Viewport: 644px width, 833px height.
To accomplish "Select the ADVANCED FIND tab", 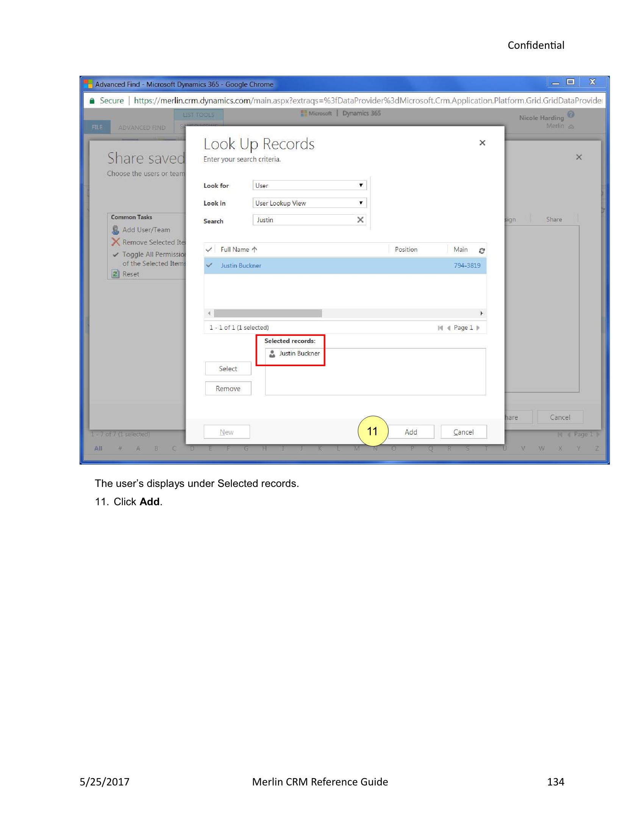I will coord(142,127).
